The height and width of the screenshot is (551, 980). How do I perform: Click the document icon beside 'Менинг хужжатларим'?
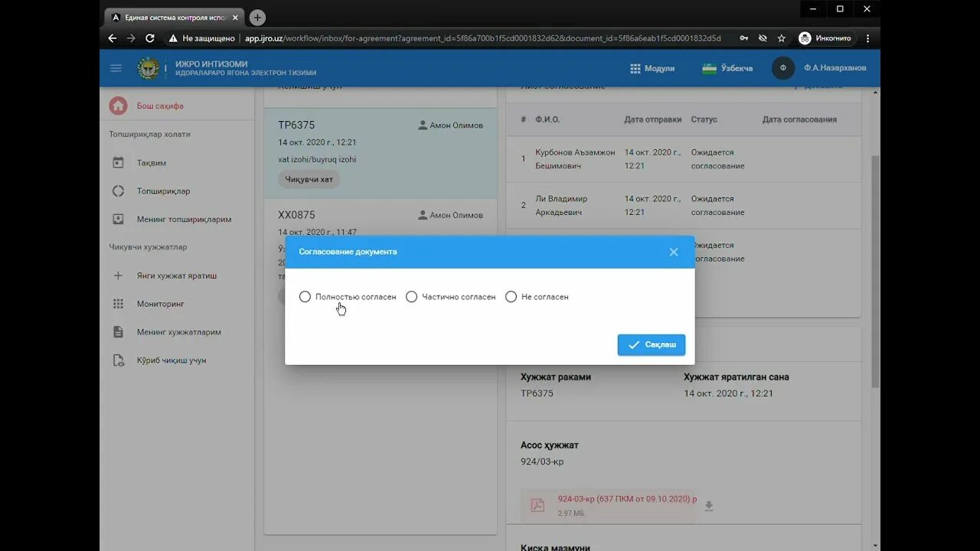[x=118, y=332]
